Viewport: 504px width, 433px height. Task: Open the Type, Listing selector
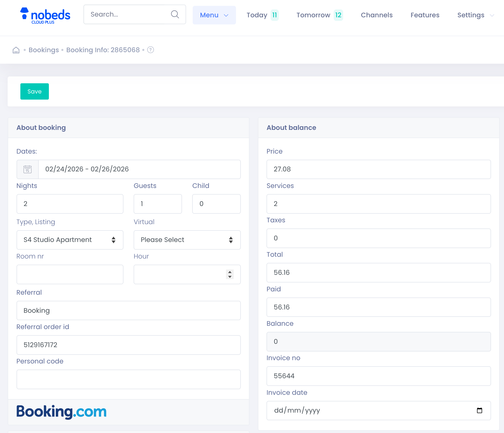pos(70,240)
